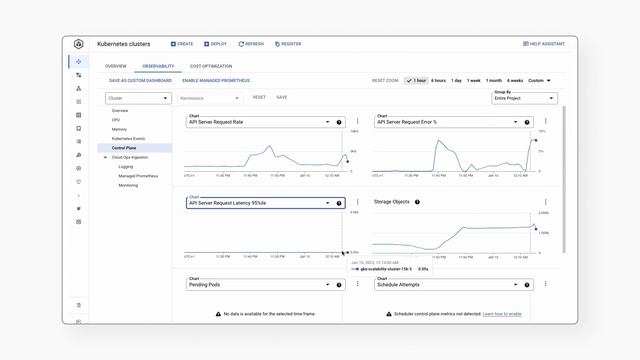Follow the Learn how to enable link
The height and width of the screenshot is (360, 640).
click(x=502, y=314)
